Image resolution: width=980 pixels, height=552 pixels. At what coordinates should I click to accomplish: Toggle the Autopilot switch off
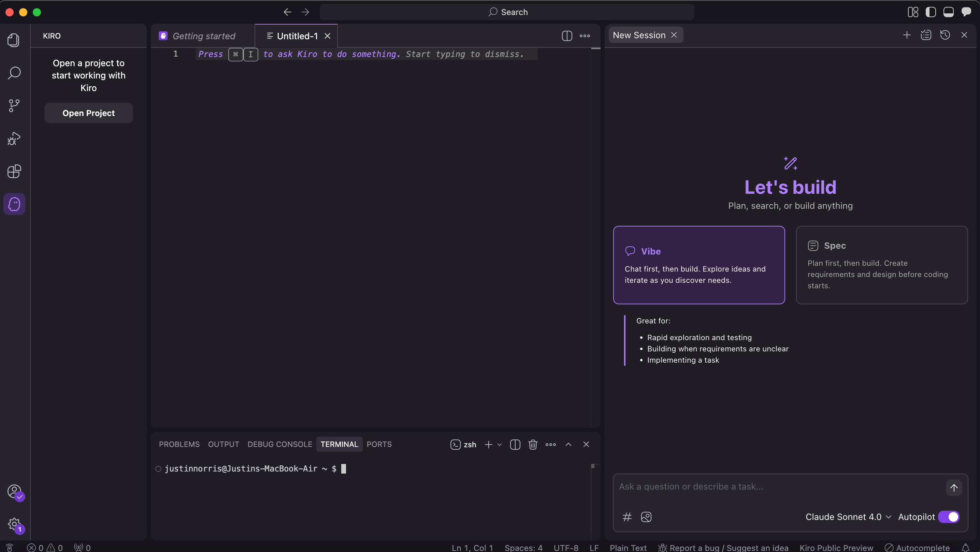click(948, 517)
